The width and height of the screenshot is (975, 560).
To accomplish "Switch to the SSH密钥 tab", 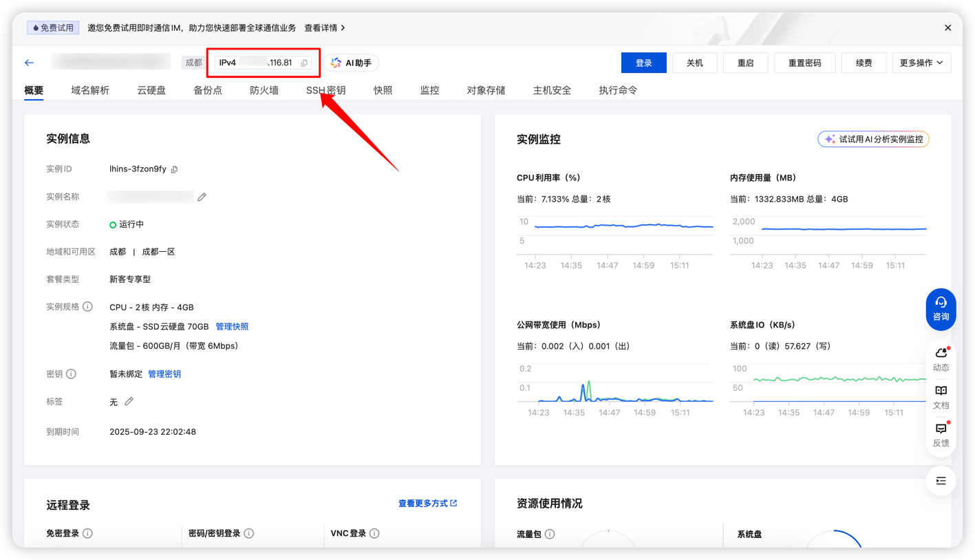I will 325,90.
